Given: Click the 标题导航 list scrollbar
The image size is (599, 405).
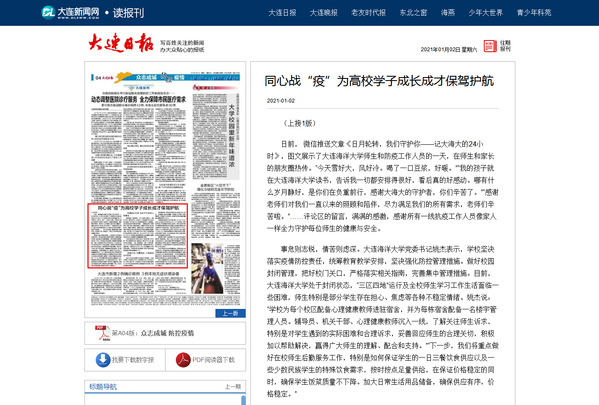Looking at the screenshot, I should tap(243, 400).
